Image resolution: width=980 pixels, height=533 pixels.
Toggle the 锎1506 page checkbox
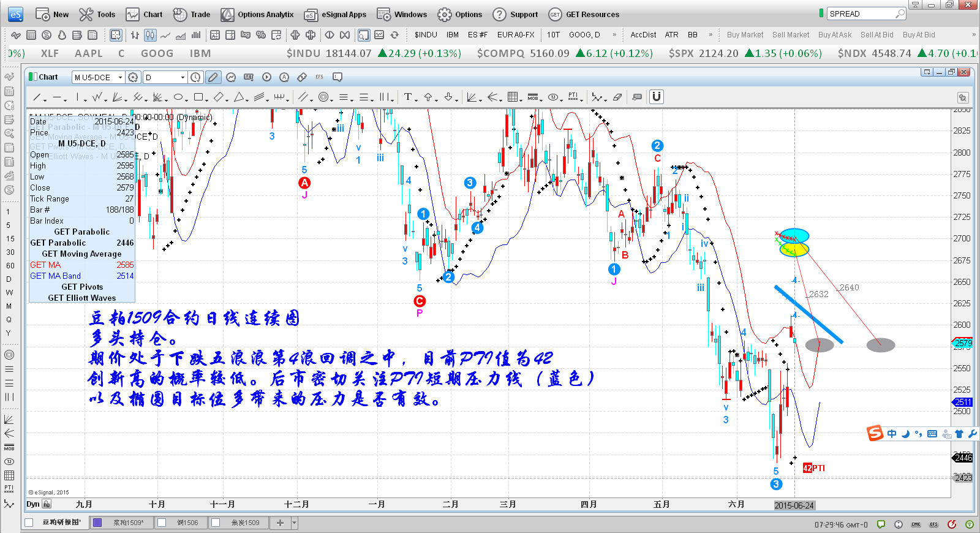162,523
